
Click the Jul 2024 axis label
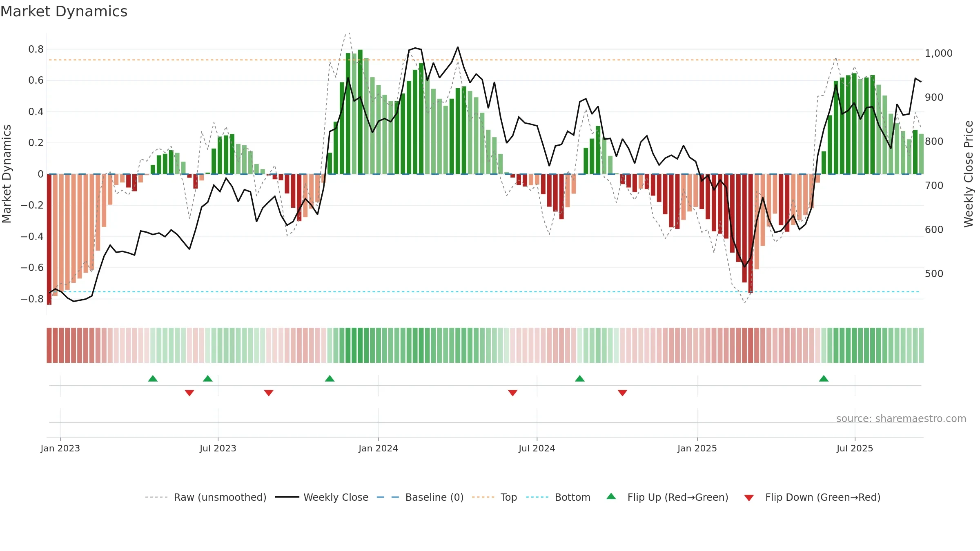pyautogui.click(x=537, y=448)
